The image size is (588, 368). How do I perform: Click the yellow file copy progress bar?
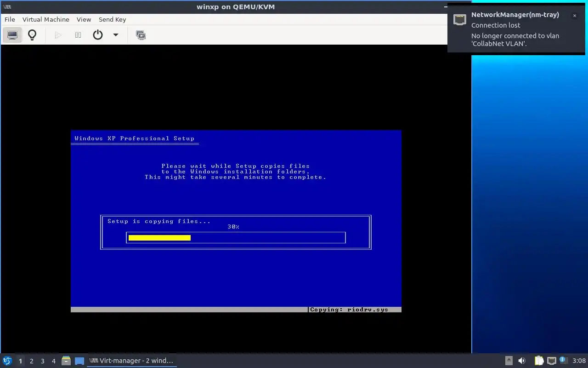pyautogui.click(x=159, y=238)
